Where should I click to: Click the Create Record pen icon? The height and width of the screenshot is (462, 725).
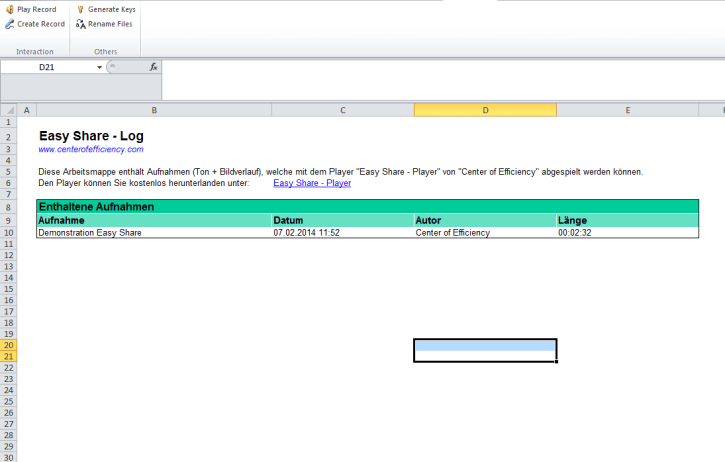(10, 24)
